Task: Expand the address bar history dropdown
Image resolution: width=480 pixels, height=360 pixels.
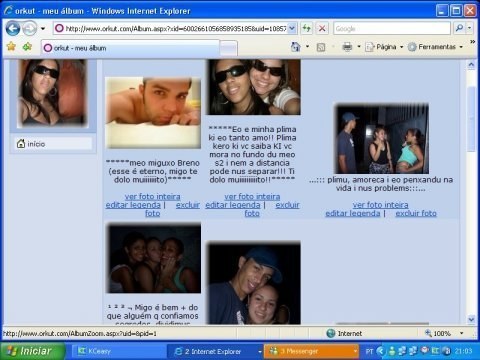Action: pos(292,28)
